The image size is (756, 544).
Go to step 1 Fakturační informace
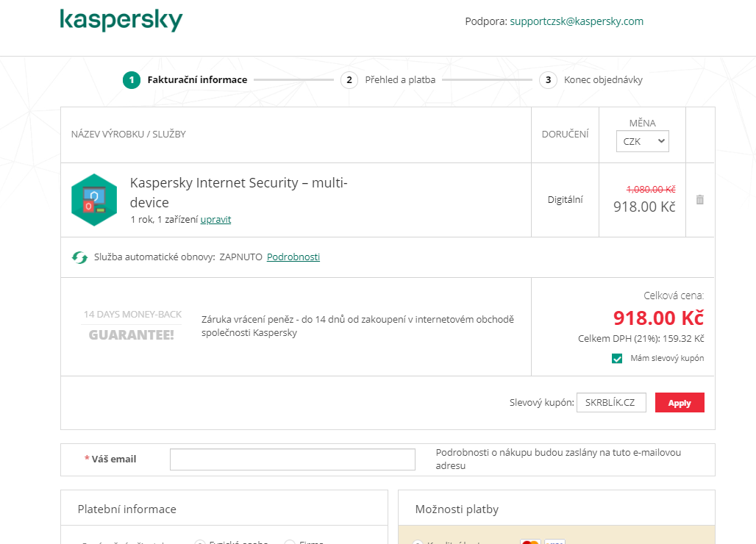pyautogui.click(x=185, y=80)
